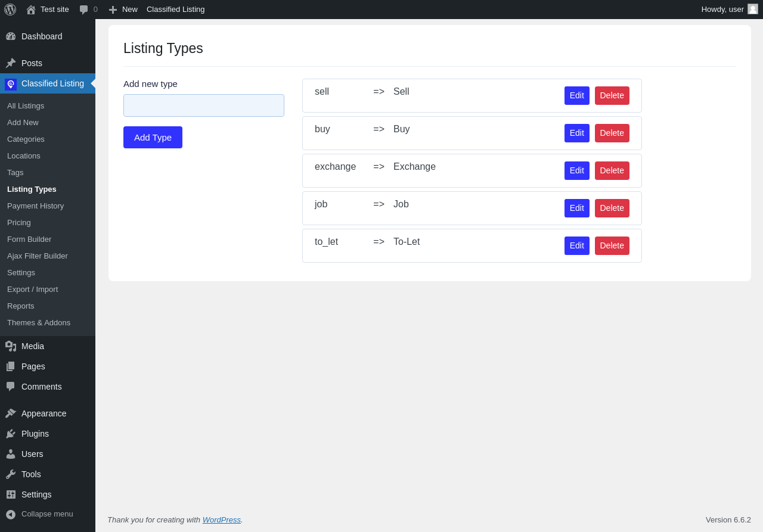The height and width of the screenshot is (532, 763).
Task: Open Export / Import submenu item
Action: click(x=32, y=289)
